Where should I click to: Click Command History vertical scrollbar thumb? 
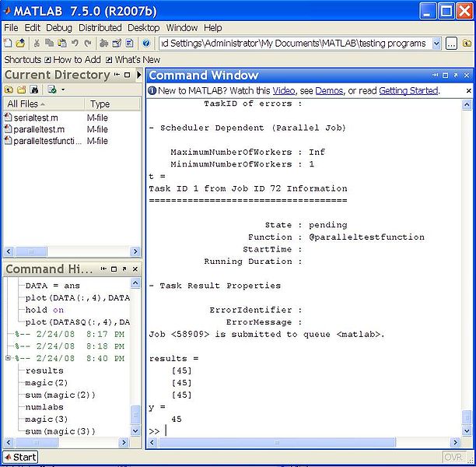(x=135, y=413)
